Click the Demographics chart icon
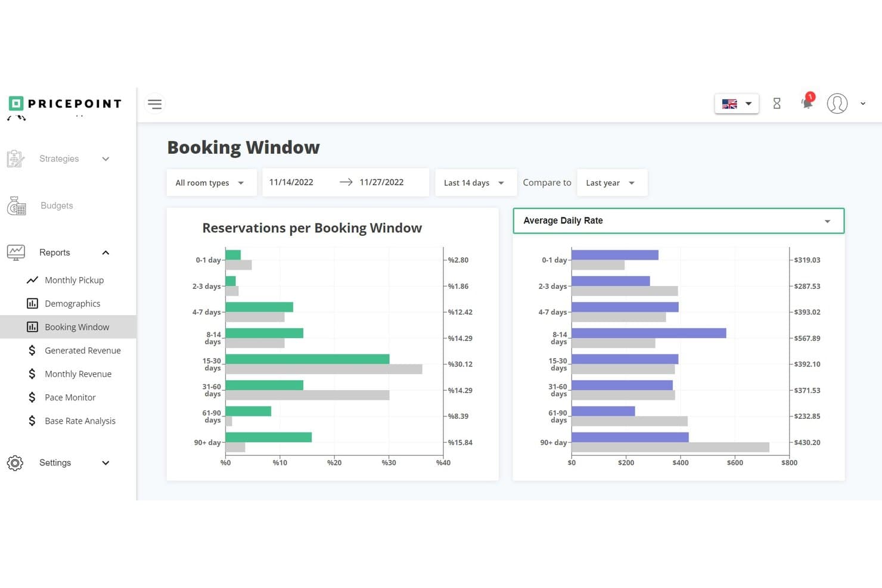The width and height of the screenshot is (882, 588). [x=32, y=303]
